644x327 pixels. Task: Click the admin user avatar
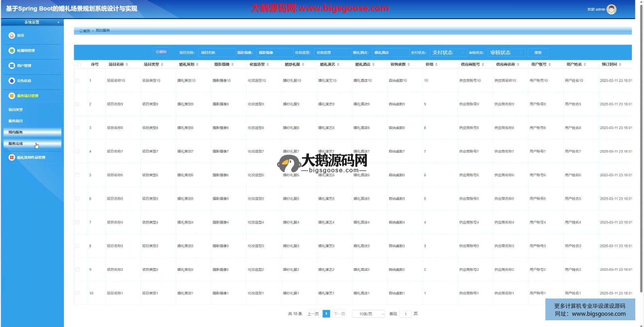pos(611,9)
